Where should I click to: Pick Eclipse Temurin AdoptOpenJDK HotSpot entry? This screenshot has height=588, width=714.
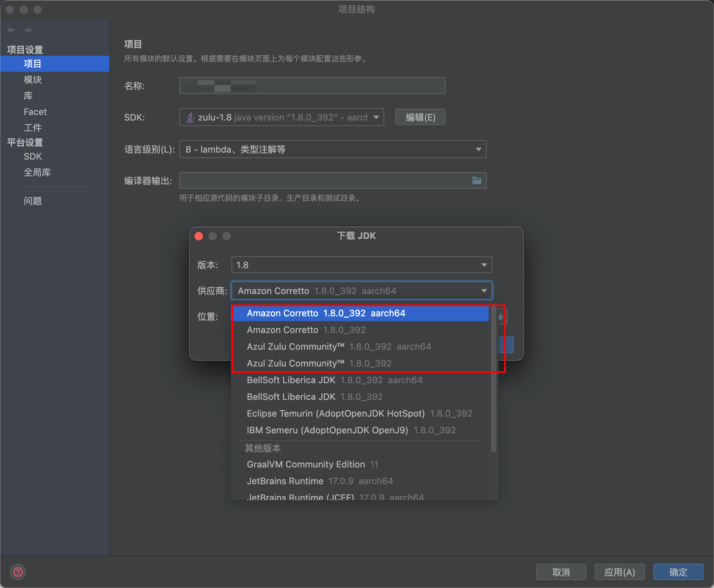point(359,413)
